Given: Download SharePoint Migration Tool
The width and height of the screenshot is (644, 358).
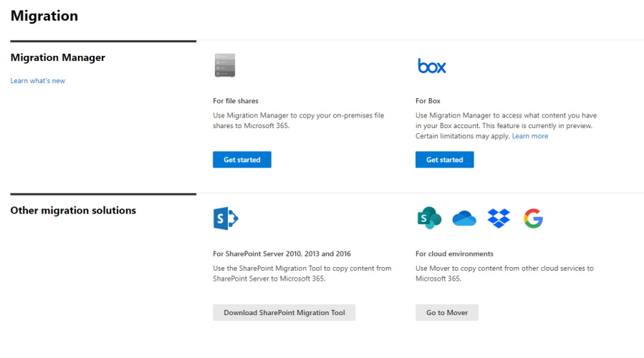Looking at the screenshot, I should (284, 313).
